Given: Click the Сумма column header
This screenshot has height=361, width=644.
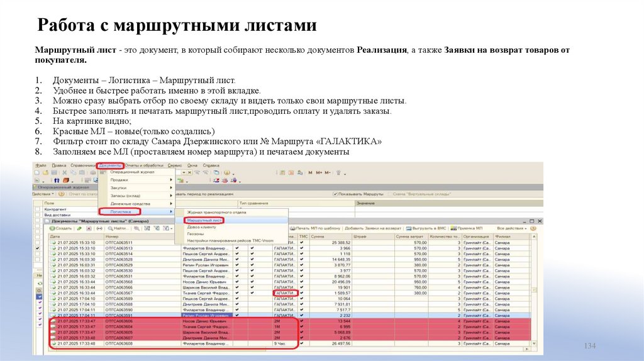Looking at the screenshot, I should [x=331, y=236].
